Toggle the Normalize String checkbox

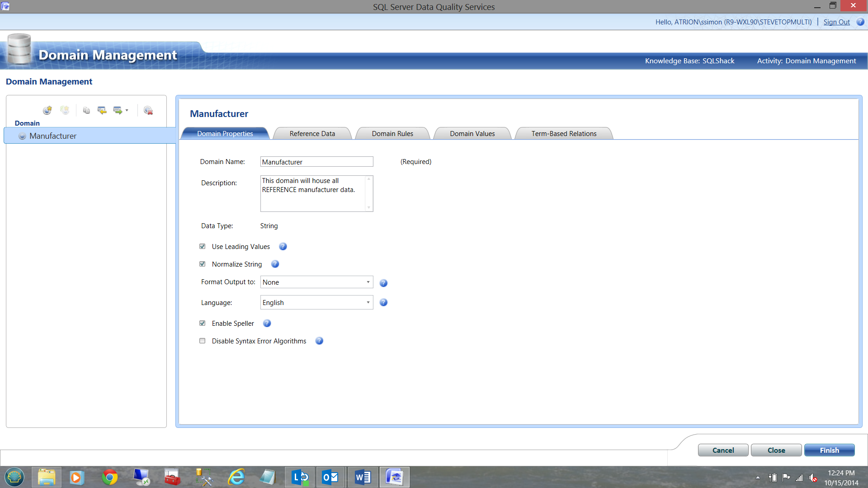[x=203, y=264]
